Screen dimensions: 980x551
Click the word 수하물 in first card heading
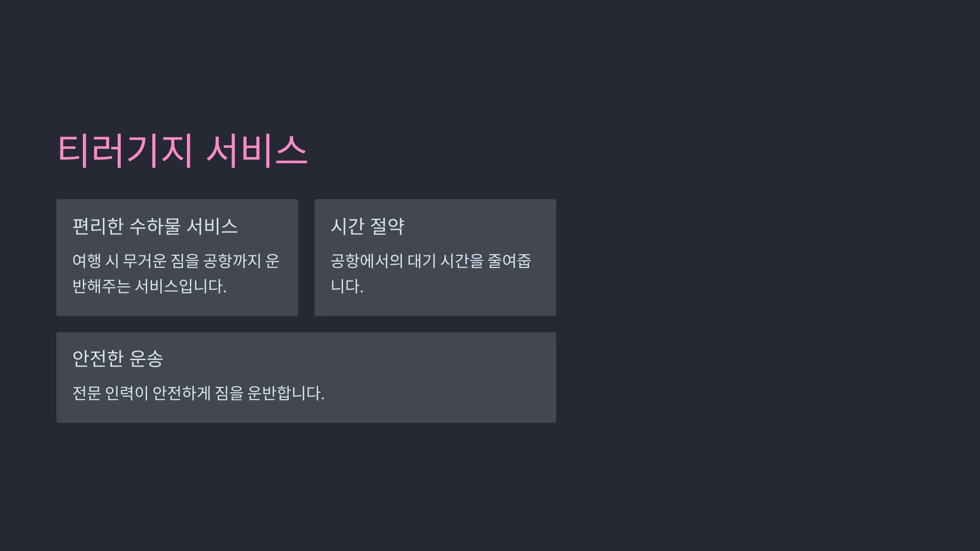click(x=155, y=226)
